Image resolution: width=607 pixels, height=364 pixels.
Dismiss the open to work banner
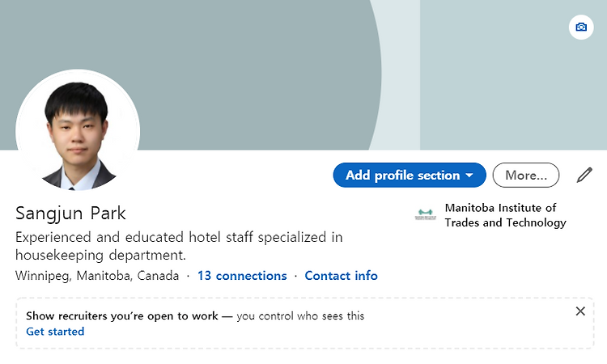point(580,311)
